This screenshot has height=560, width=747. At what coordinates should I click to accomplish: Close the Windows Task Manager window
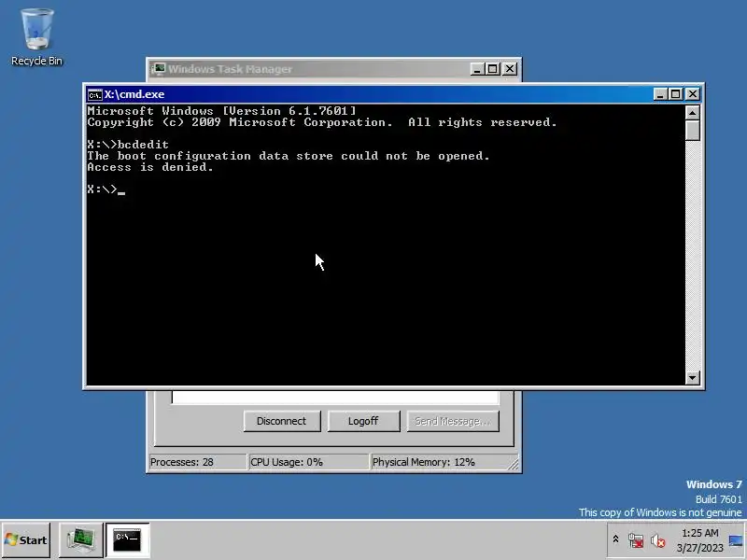point(510,69)
